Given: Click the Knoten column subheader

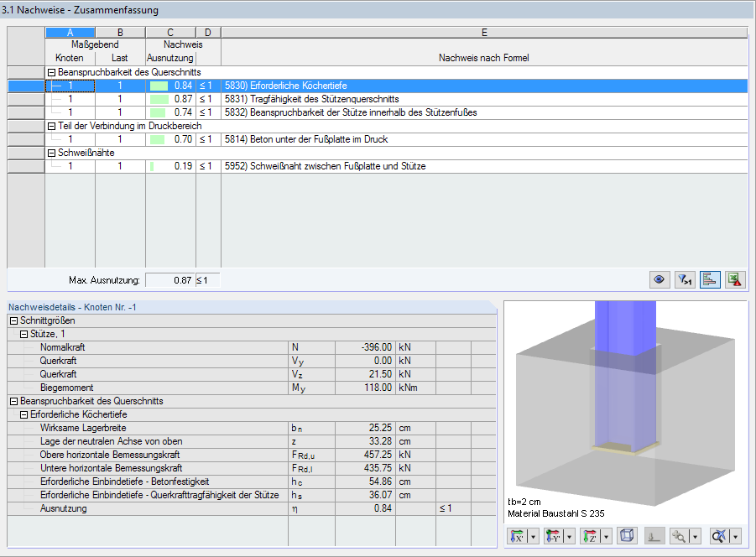Looking at the screenshot, I should pos(70,58).
